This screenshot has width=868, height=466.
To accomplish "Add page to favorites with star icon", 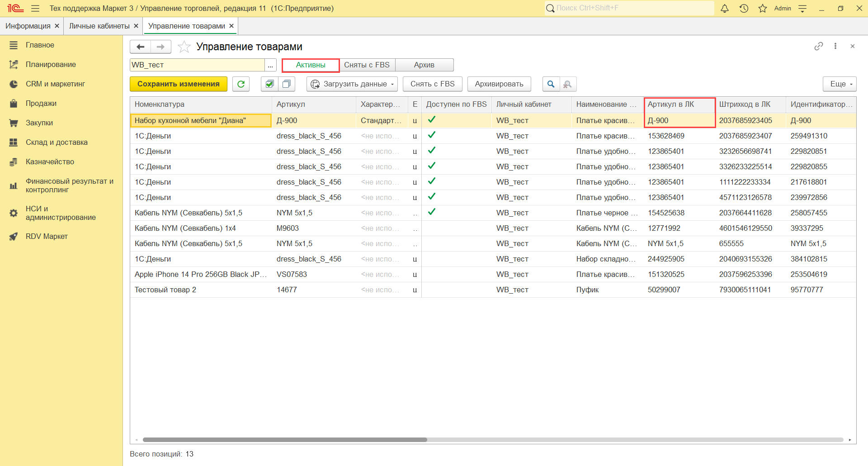I will click(x=184, y=47).
